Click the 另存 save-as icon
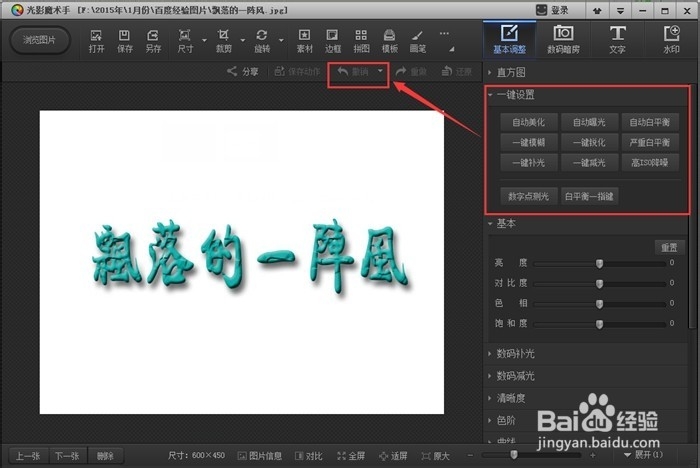Viewport: 700px width, 468px height. point(153,41)
